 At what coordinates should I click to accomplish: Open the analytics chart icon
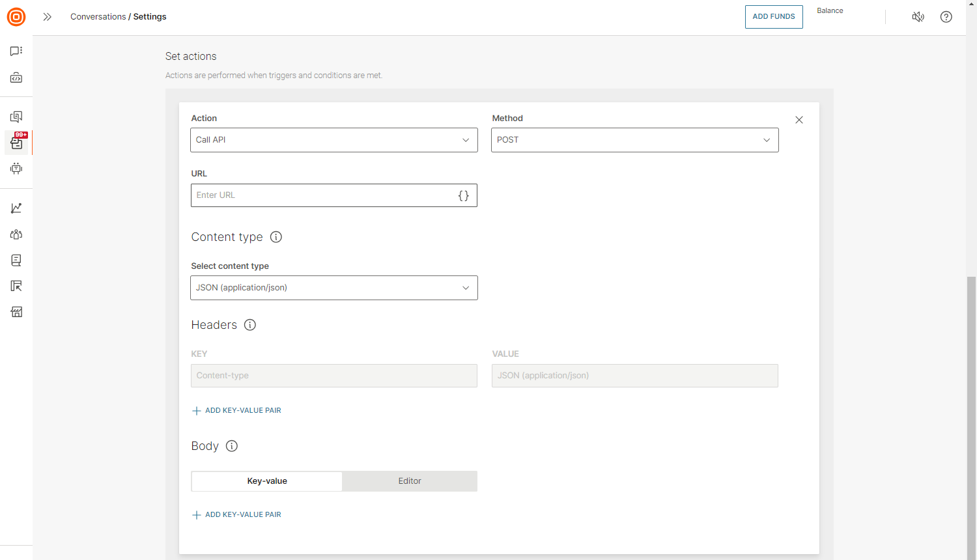(16, 208)
